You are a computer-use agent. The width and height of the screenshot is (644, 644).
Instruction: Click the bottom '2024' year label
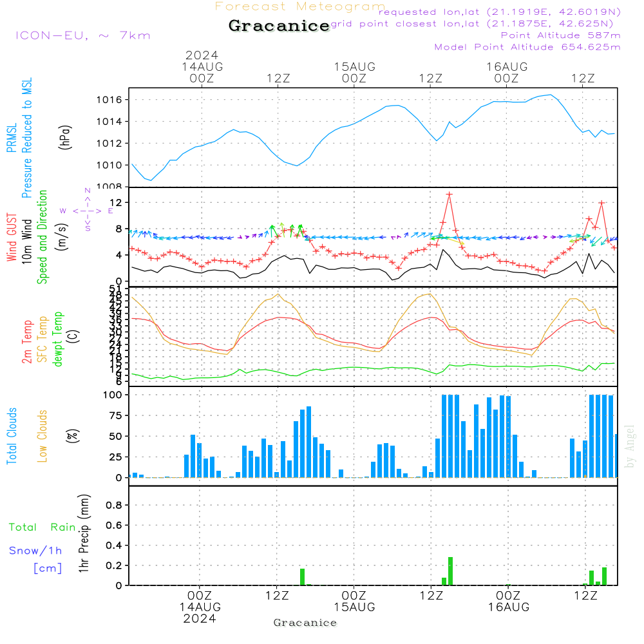tap(200, 618)
